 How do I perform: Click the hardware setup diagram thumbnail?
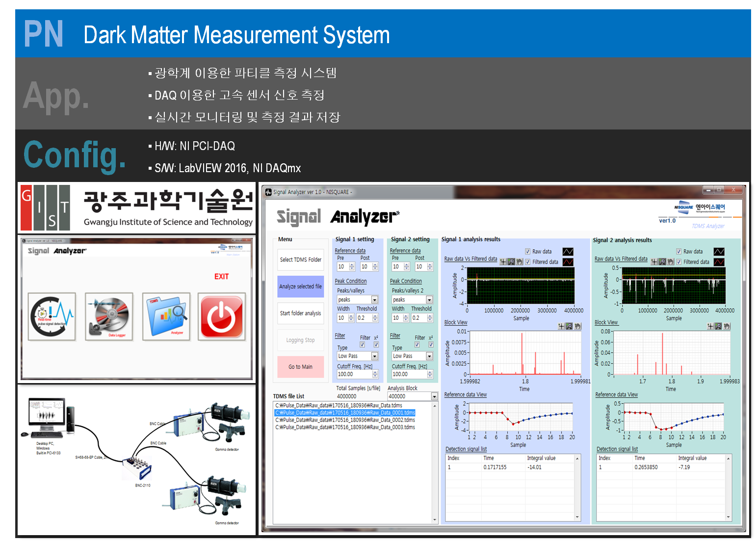pos(137,460)
